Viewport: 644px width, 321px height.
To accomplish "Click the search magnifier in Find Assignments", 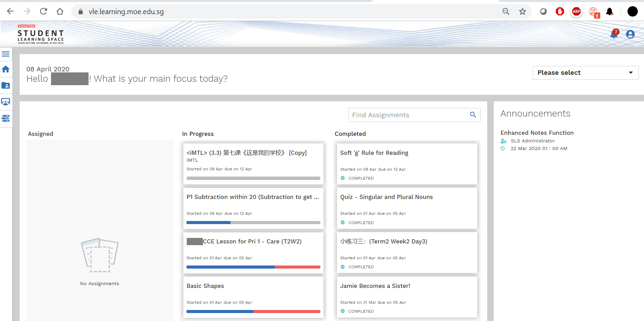I will tap(473, 115).
